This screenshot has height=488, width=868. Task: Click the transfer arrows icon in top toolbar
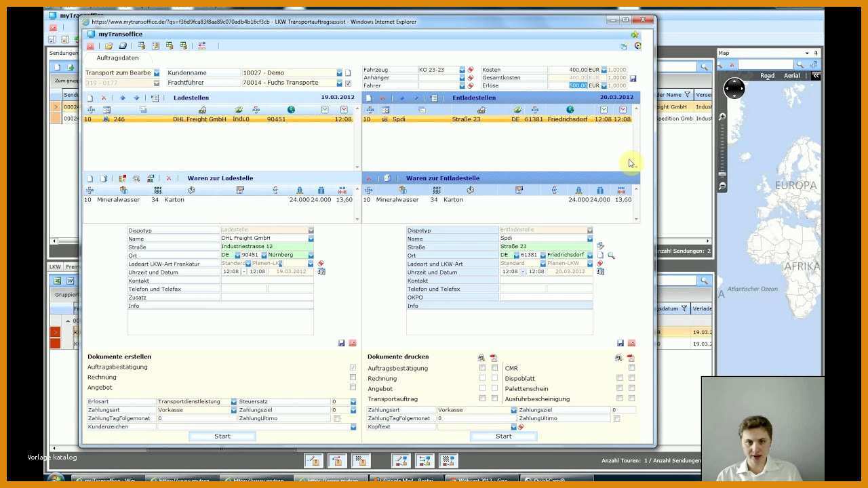click(x=202, y=46)
